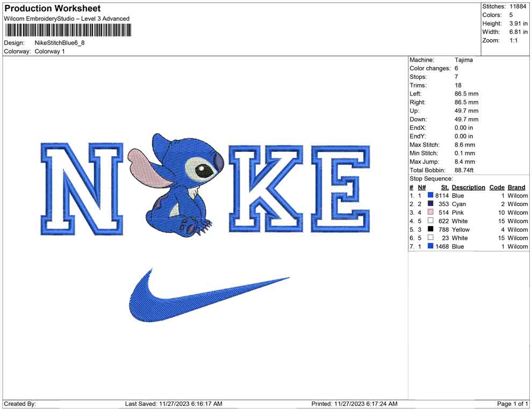Screen dimensions: 532x409
Task: Click the Description column header
Action: pos(469,187)
